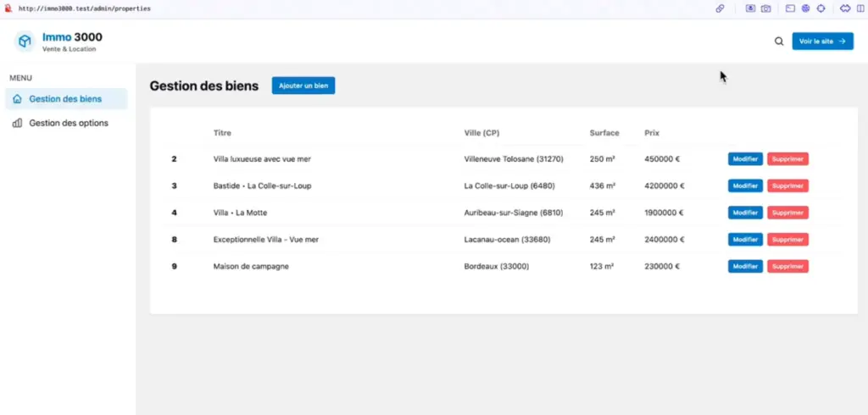Click price 230000 €
The width and height of the screenshot is (868, 415).
tap(662, 266)
